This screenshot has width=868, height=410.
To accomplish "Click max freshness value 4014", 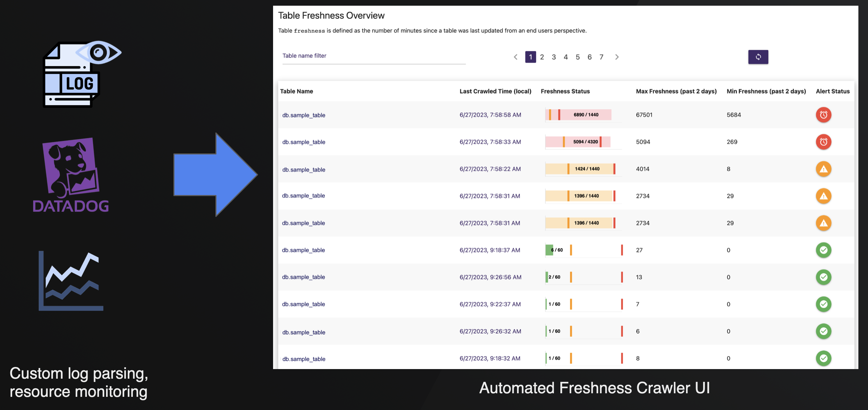I will [x=643, y=169].
